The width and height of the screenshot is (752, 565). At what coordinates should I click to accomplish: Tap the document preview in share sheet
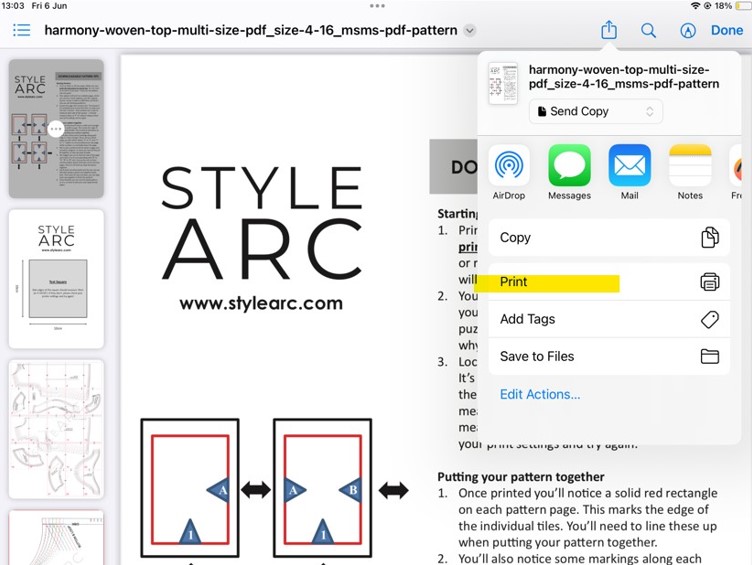pyautogui.click(x=503, y=83)
